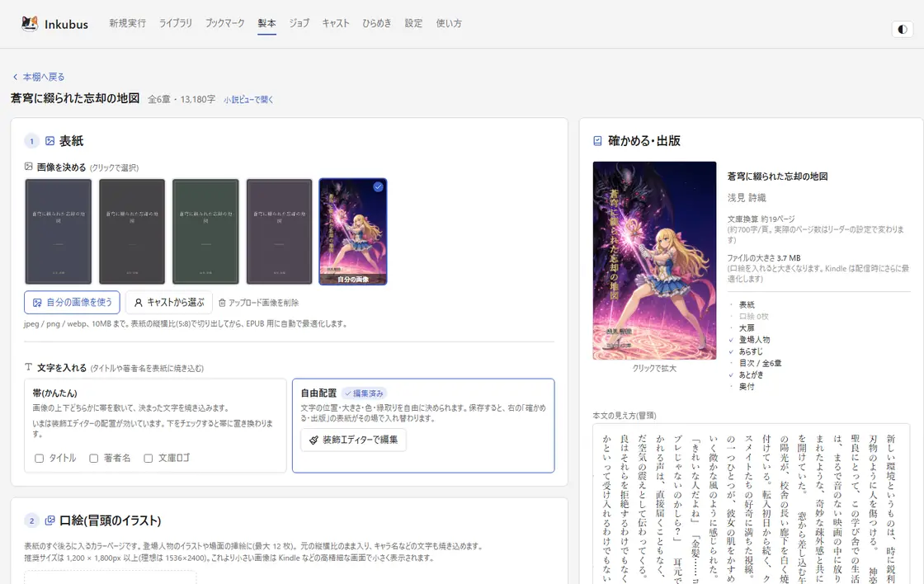Select the green cover template
924x584 pixels.
pyautogui.click(x=205, y=232)
